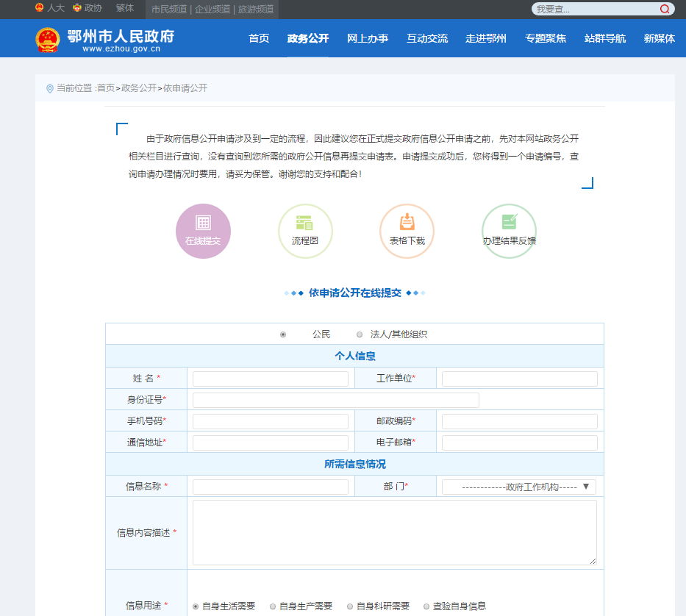This screenshot has width=686, height=616.
Task: Open the 政务公开 navigation tab
Action: pyautogui.click(x=308, y=38)
